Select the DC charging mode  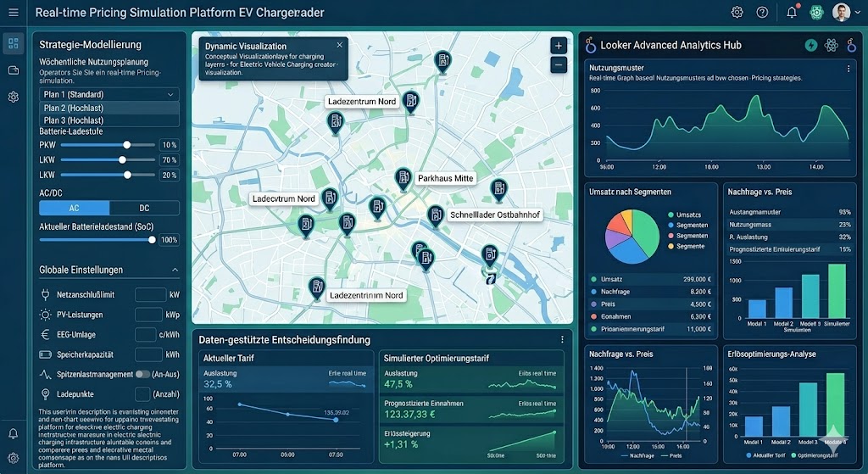tap(144, 209)
